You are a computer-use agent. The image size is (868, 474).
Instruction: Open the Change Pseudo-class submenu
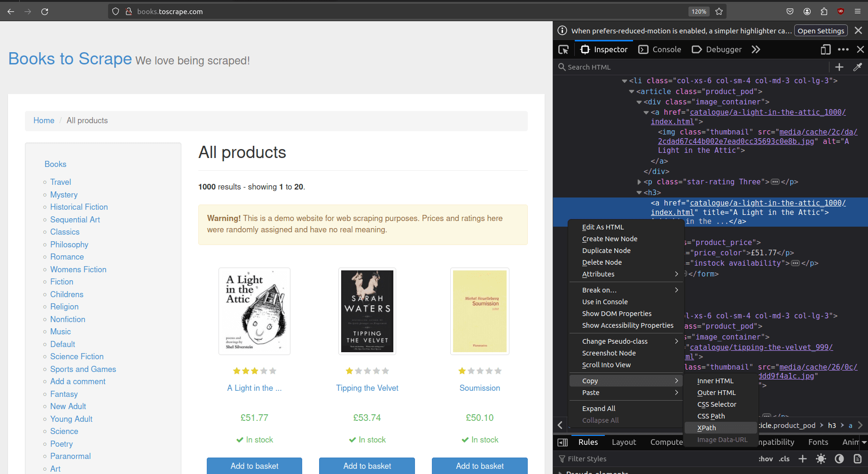(x=626, y=341)
